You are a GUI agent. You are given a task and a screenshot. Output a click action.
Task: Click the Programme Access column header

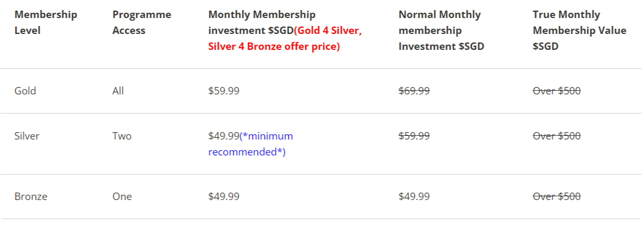point(142,22)
